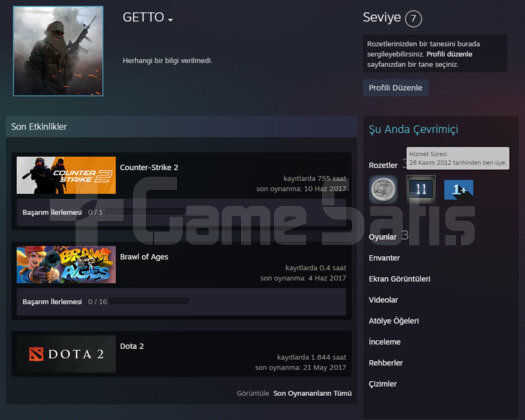This screenshot has height=420, width=525.
Task: Open the Oyunlar games list
Action: pyautogui.click(x=382, y=237)
